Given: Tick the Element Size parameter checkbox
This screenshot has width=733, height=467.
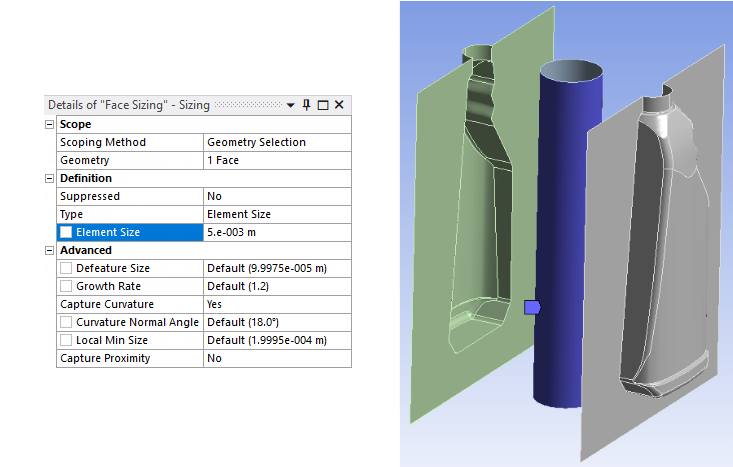Looking at the screenshot, I should pos(66,232).
